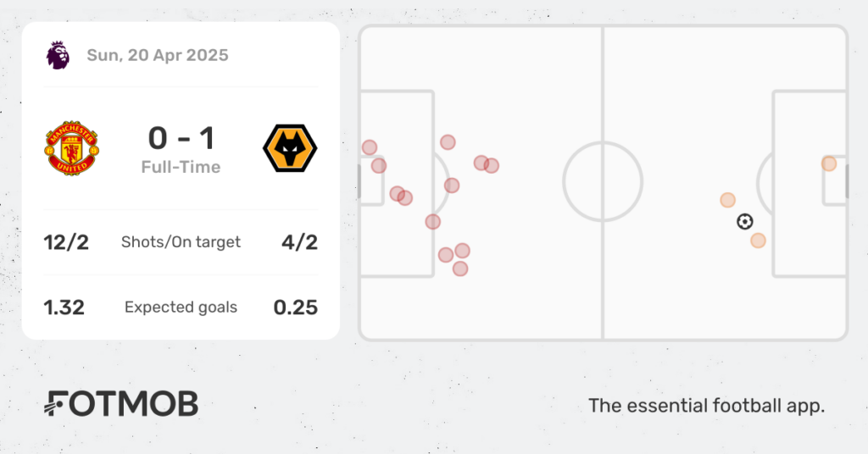Click the FotMob logo
Screen dimensions: 868x454
coord(121,404)
